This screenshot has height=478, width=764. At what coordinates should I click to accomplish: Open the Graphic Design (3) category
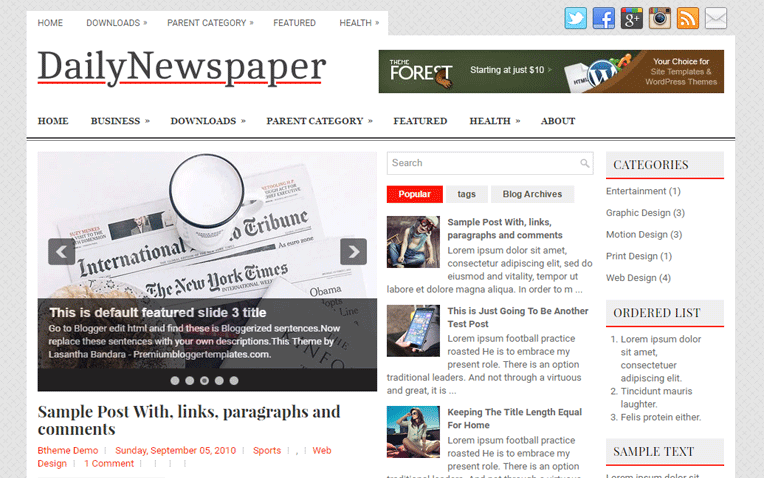pyautogui.click(x=645, y=213)
